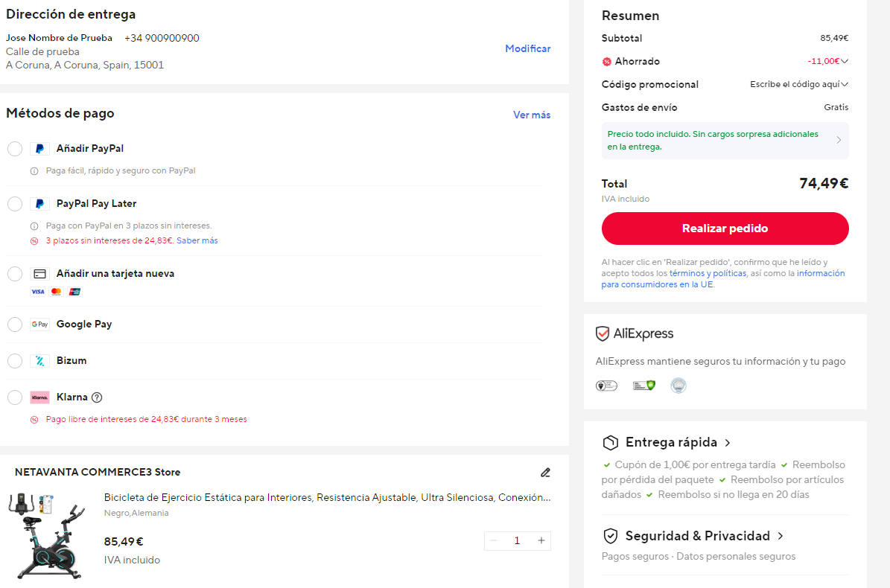Viewport: 890px width, 588px height.
Task: Click the green shield security badge
Action: point(644,386)
